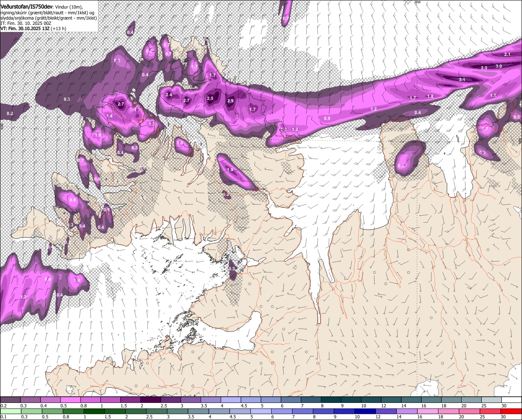The width and height of the screenshot is (522, 420).
Task: Click the '1.5' precipitation value on the map
Action: pos(493,95)
